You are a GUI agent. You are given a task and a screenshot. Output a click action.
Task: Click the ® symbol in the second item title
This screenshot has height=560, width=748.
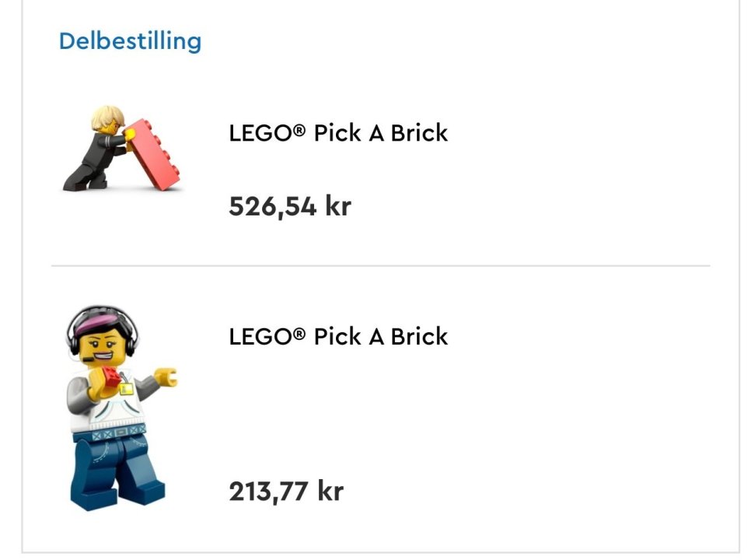(299, 334)
